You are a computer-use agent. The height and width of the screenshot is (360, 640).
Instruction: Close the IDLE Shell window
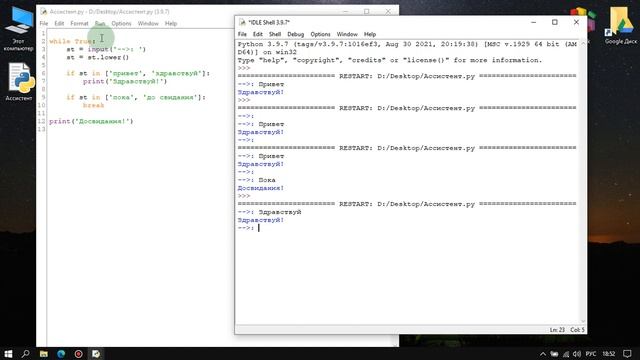pyautogui.click(x=576, y=22)
